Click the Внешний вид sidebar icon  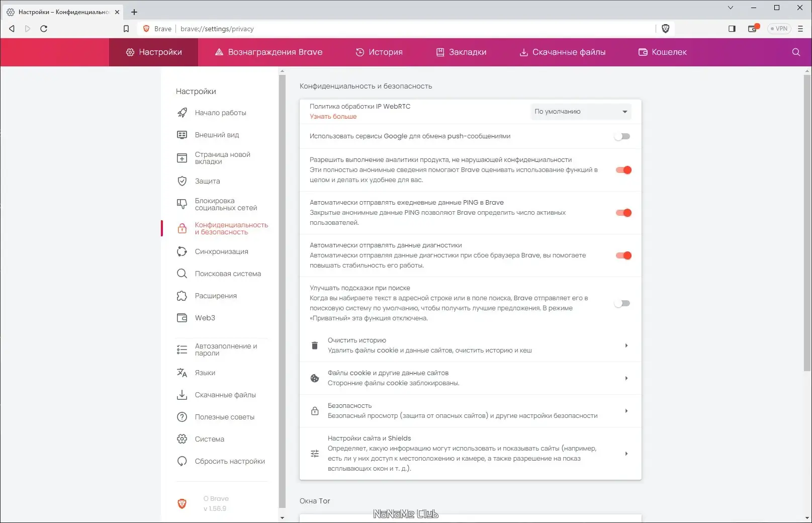click(x=182, y=135)
